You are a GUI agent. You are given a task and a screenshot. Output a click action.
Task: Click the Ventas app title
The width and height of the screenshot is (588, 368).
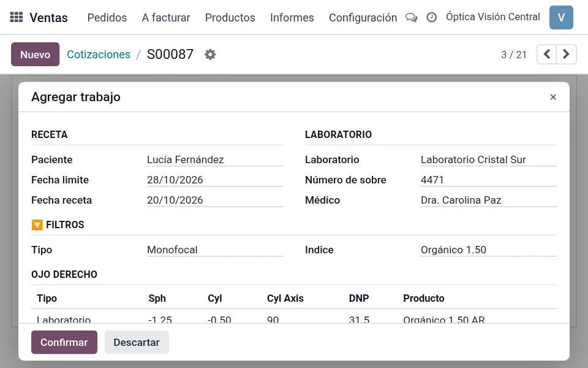tap(49, 18)
